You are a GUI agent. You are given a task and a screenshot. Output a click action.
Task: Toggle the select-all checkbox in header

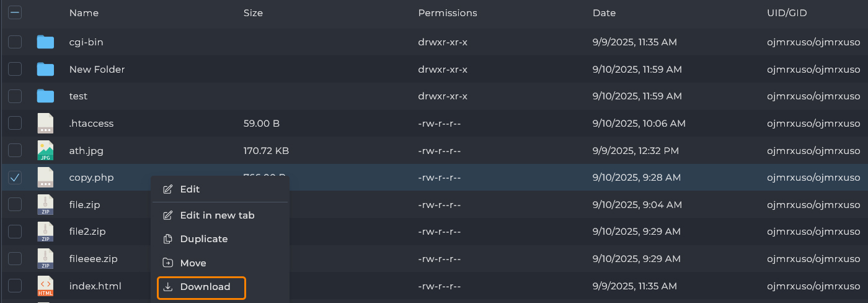click(x=15, y=12)
